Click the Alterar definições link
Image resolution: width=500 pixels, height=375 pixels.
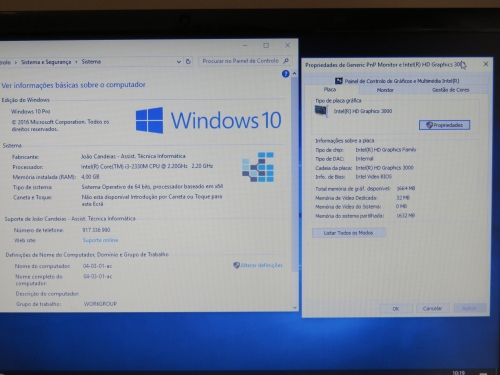pyautogui.click(x=262, y=265)
